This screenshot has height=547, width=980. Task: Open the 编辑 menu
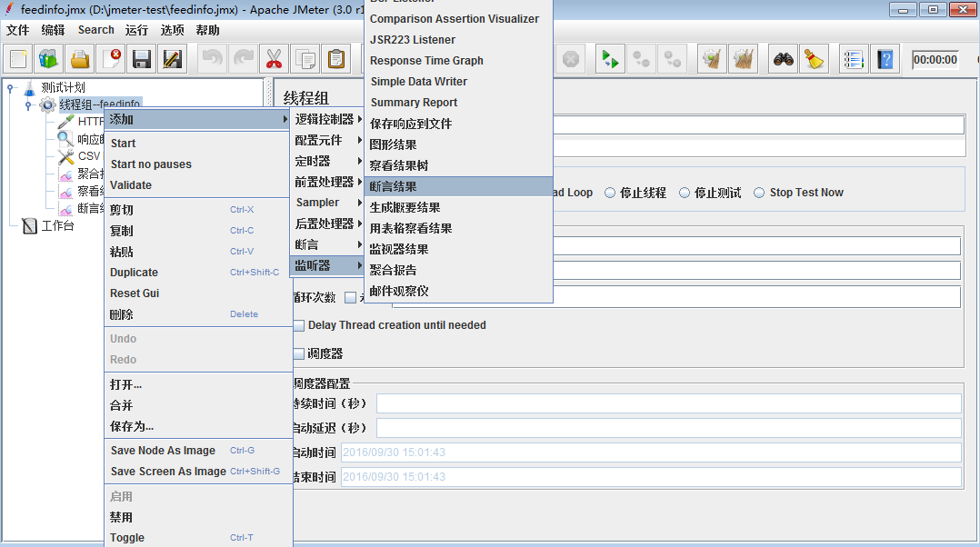click(x=53, y=30)
